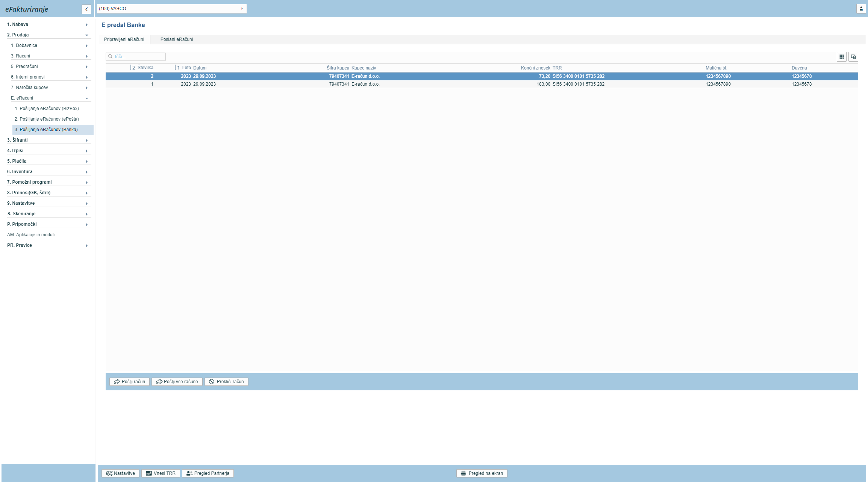
Task: Open Pregled Partnerja button
Action: point(208,473)
